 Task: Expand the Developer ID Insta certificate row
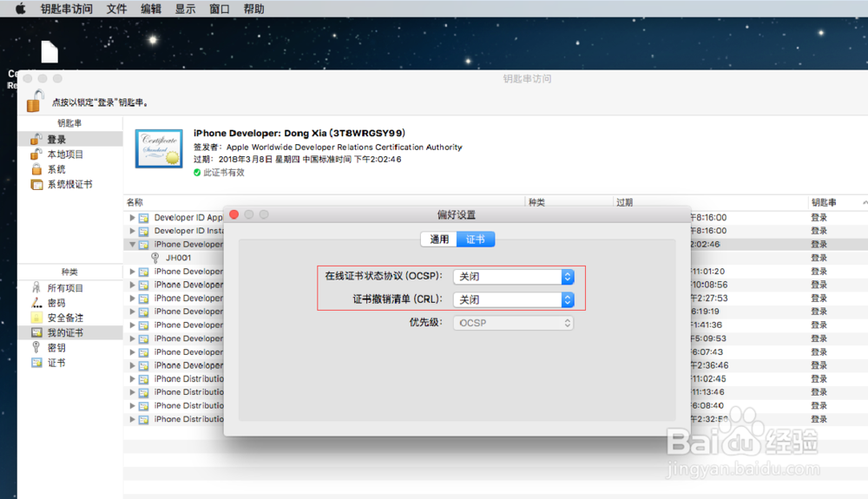click(x=132, y=231)
